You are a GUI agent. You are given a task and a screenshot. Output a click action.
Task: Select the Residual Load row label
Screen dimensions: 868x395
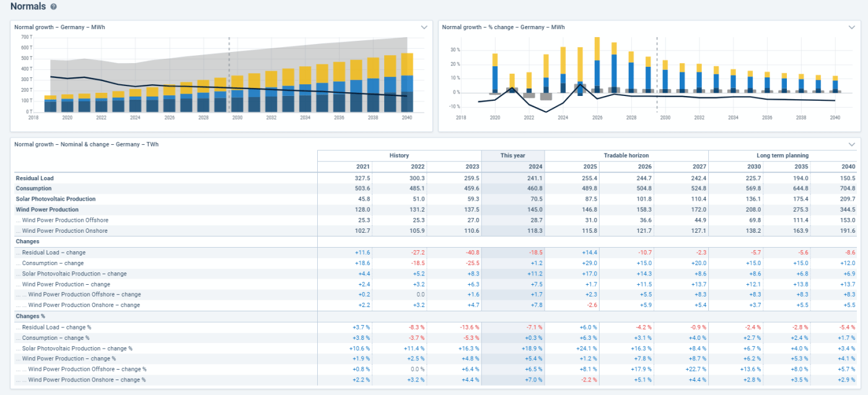[x=35, y=178]
